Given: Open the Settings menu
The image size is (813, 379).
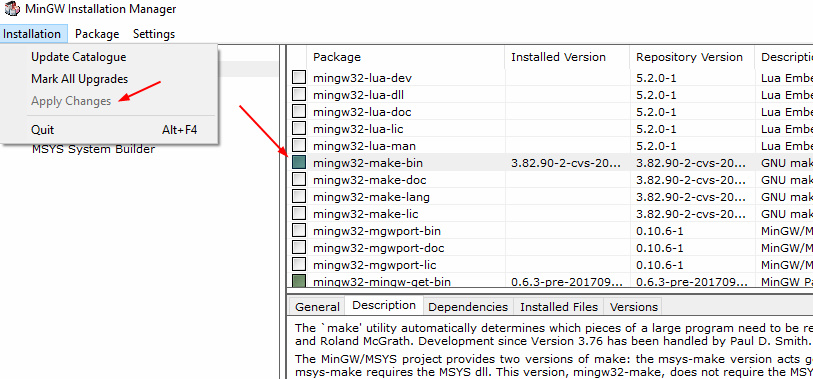Looking at the screenshot, I should (x=154, y=34).
